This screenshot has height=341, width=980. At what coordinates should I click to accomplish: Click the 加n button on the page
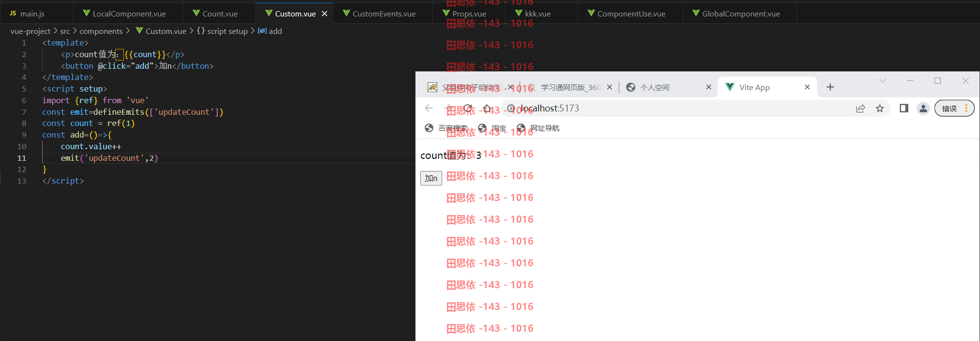[431, 178]
